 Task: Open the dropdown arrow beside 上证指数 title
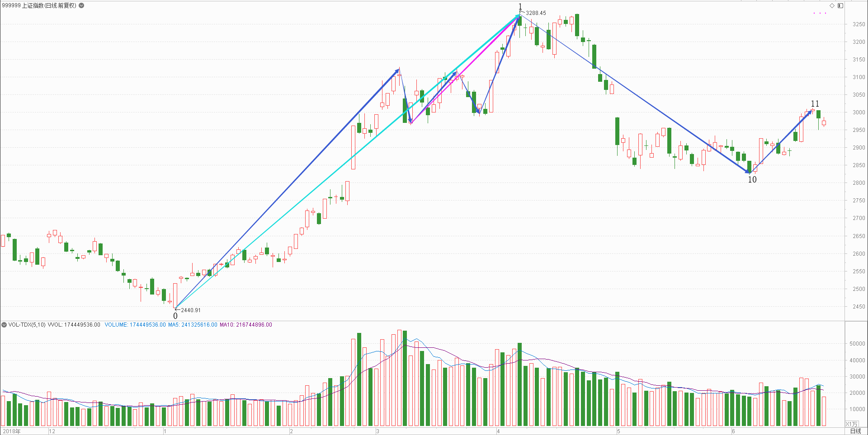click(x=81, y=5)
